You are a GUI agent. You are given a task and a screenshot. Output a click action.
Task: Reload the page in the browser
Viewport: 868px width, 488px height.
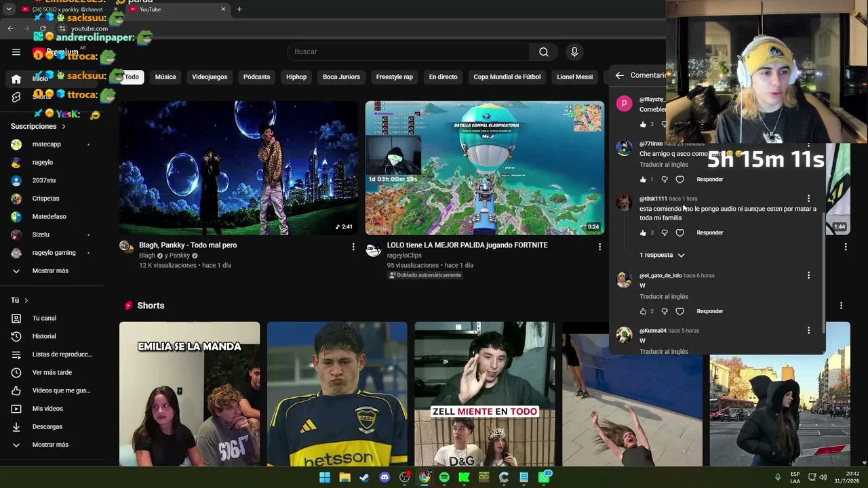click(x=43, y=28)
